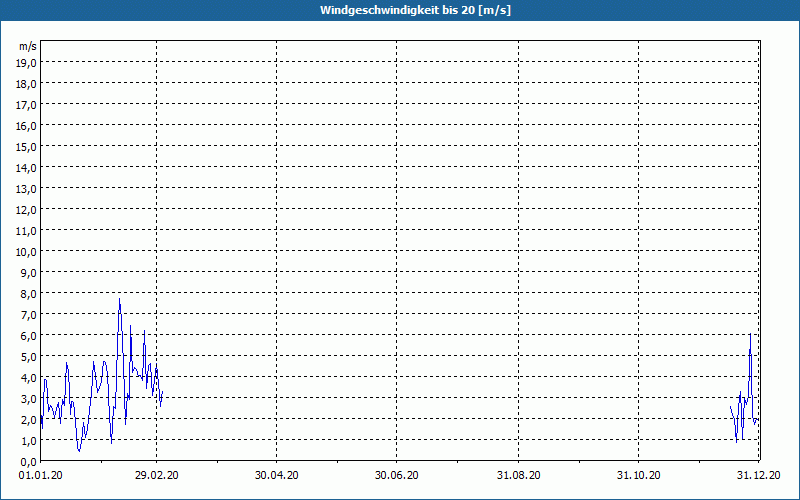Viewport: 800px width, 500px height.
Task: Select the 31.10.20 date on the time axis
Action: 639,476
